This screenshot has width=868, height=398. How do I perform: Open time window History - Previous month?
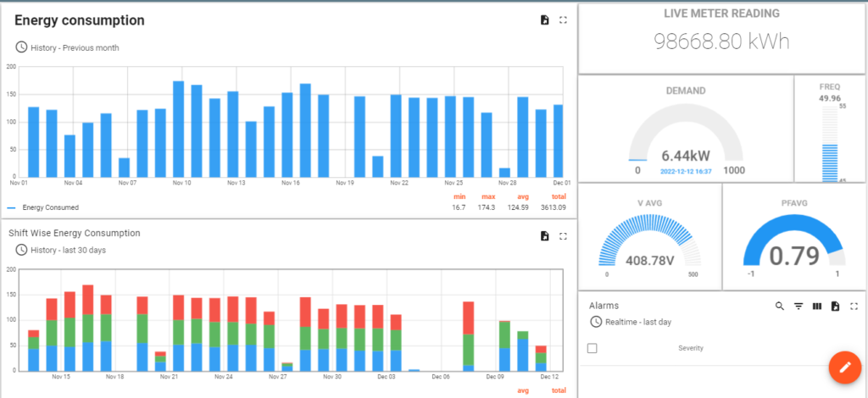[67, 47]
